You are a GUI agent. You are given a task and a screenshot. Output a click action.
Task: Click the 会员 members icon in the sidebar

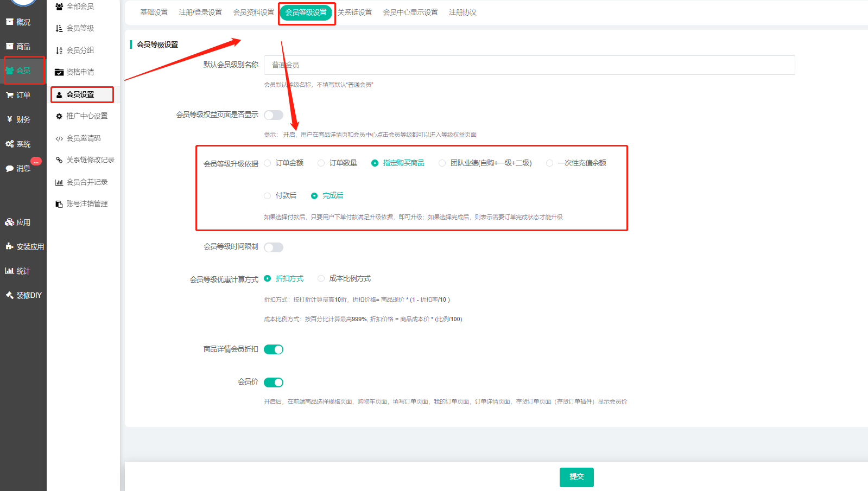[9, 71]
